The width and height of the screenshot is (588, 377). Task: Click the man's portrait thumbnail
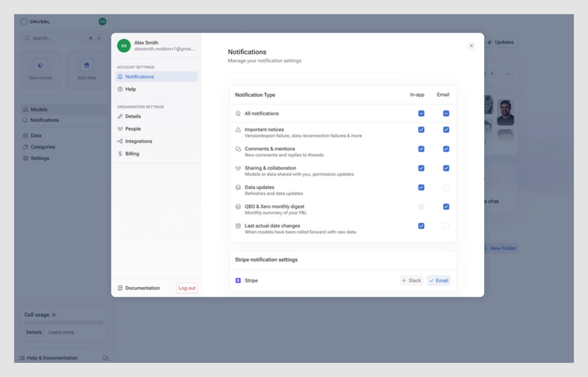pyautogui.click(x=505, y=113)
